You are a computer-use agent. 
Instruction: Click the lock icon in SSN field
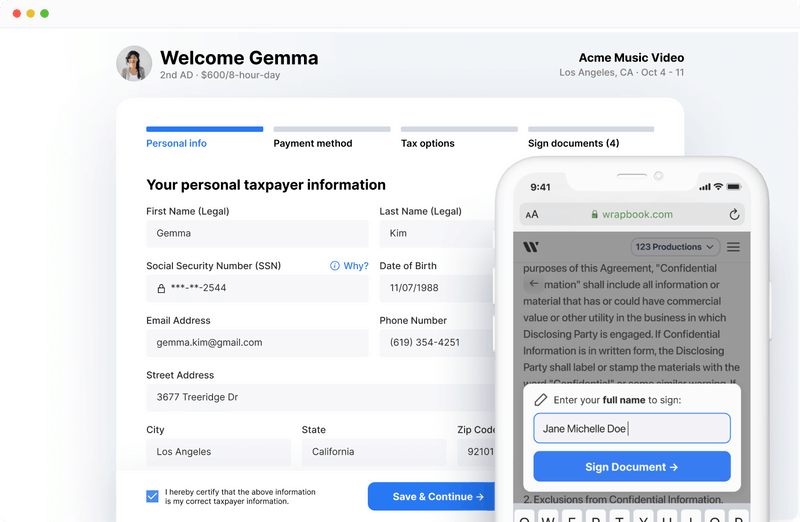coord(161,288)
